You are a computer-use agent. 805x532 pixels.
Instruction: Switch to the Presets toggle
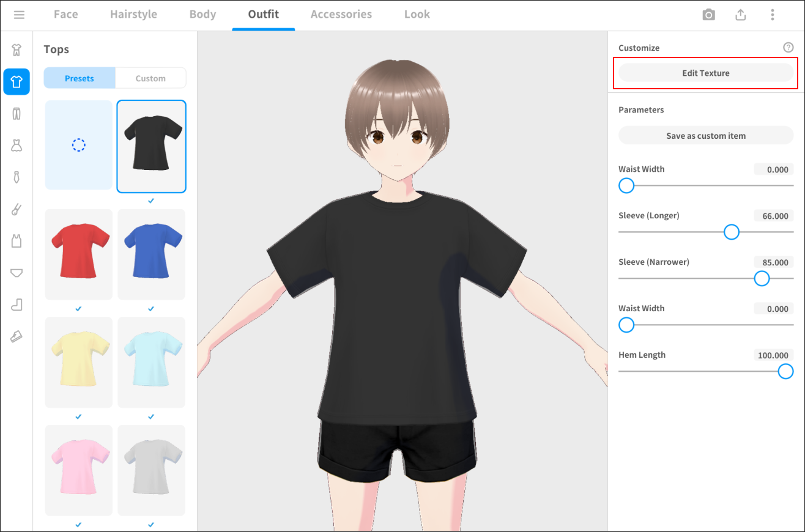[x=80, y=78]
